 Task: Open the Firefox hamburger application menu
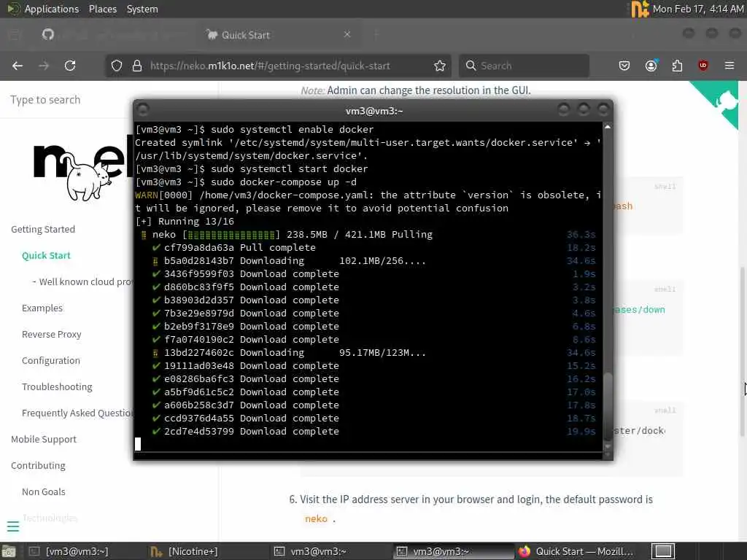point(729,66)
